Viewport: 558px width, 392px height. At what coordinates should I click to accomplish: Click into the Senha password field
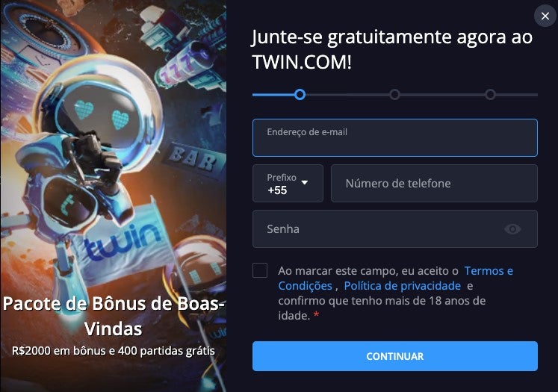[395, 228]
